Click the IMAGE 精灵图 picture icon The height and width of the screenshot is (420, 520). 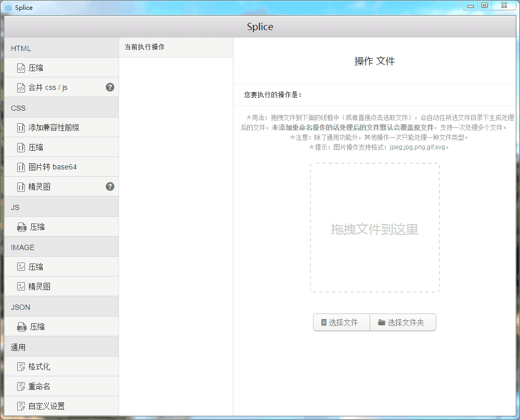coord(21,286)
